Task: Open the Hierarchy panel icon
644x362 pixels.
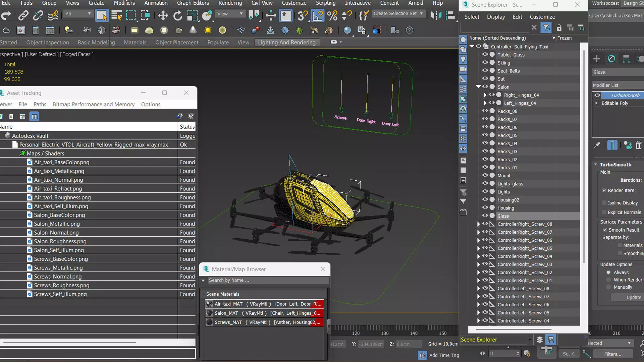Action: [626, 59]
